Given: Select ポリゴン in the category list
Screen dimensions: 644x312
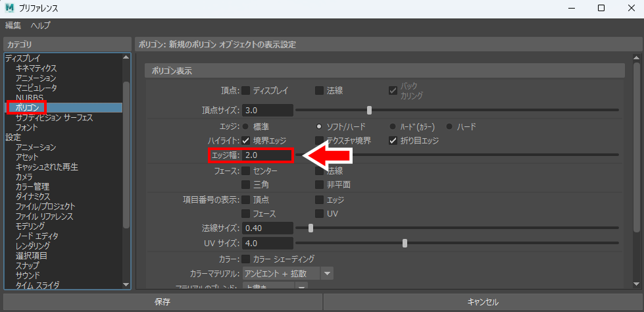Looking at the screenshot, I should (28, 107).
